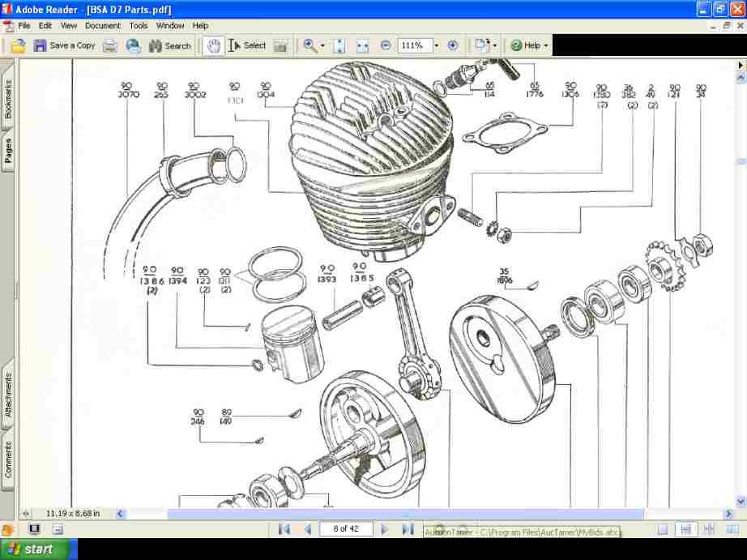Click the Save a Copy icon
Screen dimensions: 747x560
click(39, 45)
